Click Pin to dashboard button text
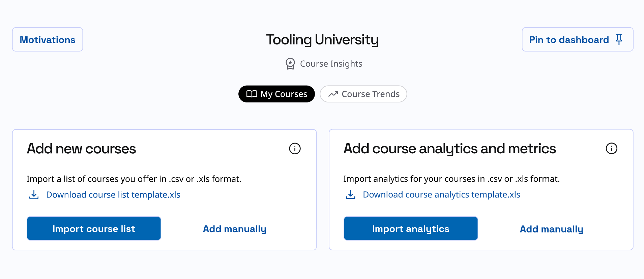The width and height of the screenshot is (644, 279). tap(569, 40)
